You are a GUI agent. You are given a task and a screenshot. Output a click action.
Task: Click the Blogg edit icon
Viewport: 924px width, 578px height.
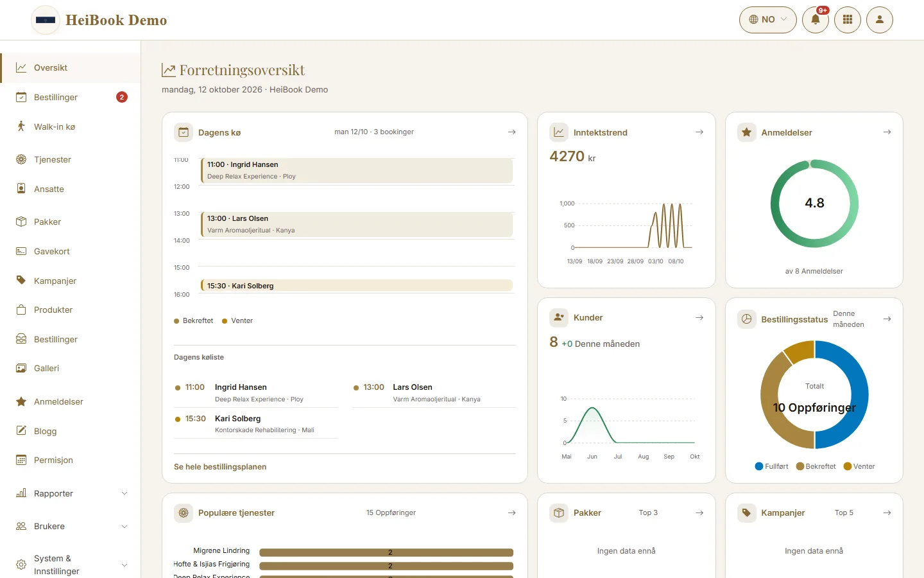[x=21, y=431]
